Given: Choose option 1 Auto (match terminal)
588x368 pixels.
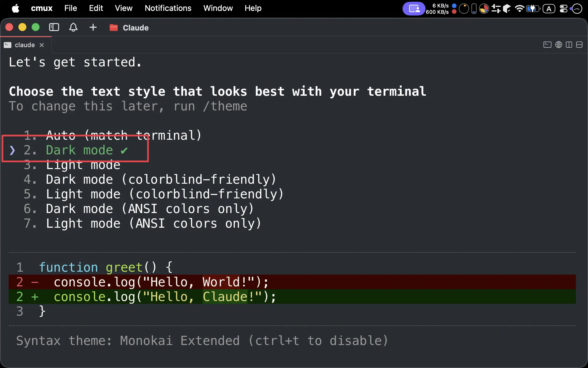Looking at the screenshot, I should click(113, 135).
